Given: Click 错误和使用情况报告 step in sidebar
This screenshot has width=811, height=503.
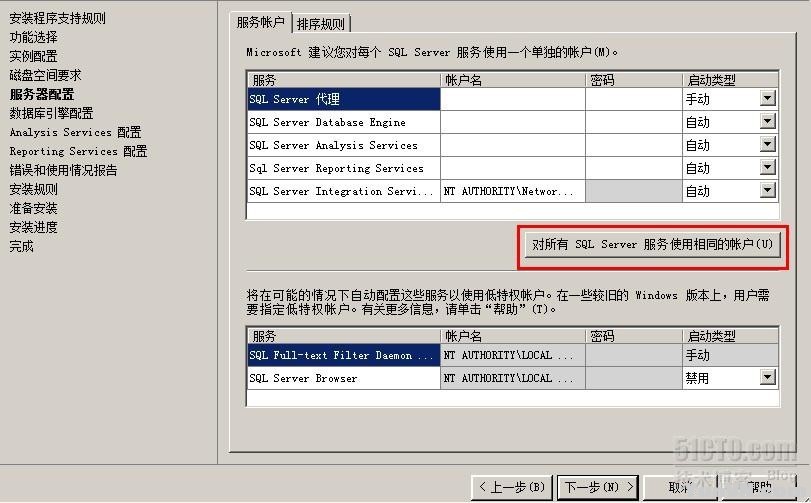Looking at the screenshot, I should point(63,170).
